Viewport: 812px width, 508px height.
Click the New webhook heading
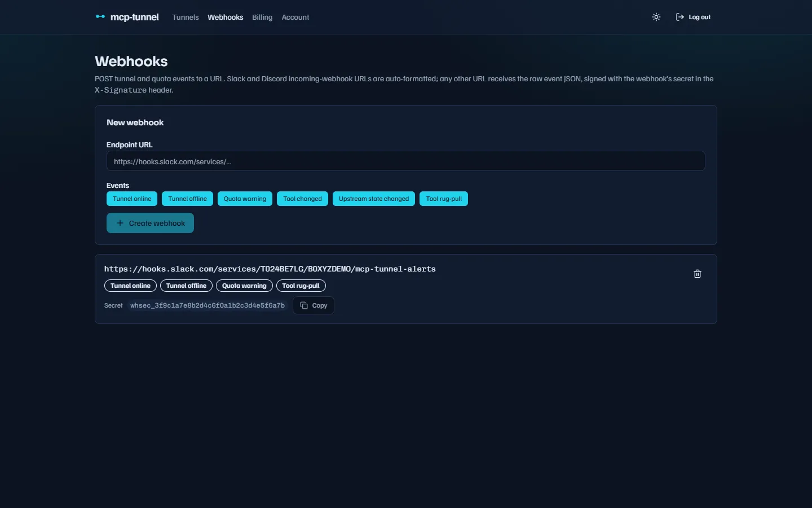pyautogui.click(x=135, y=122)
